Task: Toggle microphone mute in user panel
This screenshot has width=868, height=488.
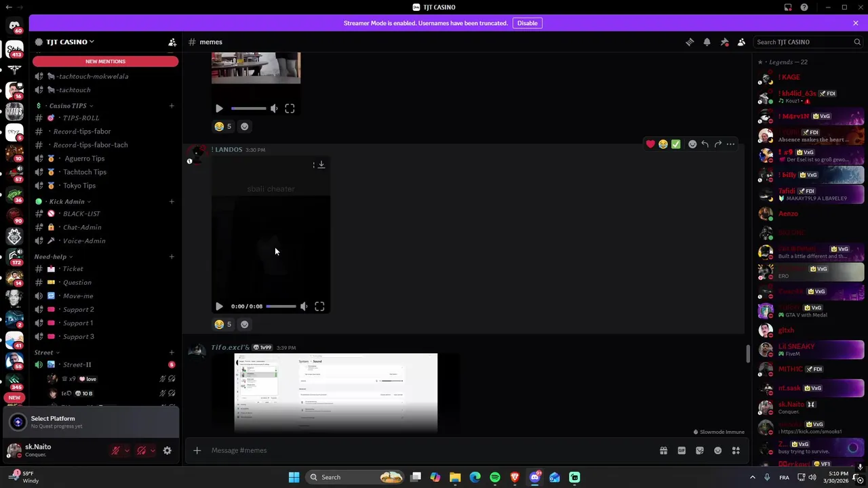Action: click(116, 451)
